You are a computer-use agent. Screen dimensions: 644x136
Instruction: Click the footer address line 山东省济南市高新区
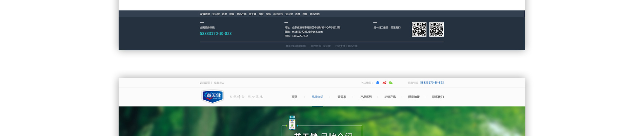coord(313,28)
